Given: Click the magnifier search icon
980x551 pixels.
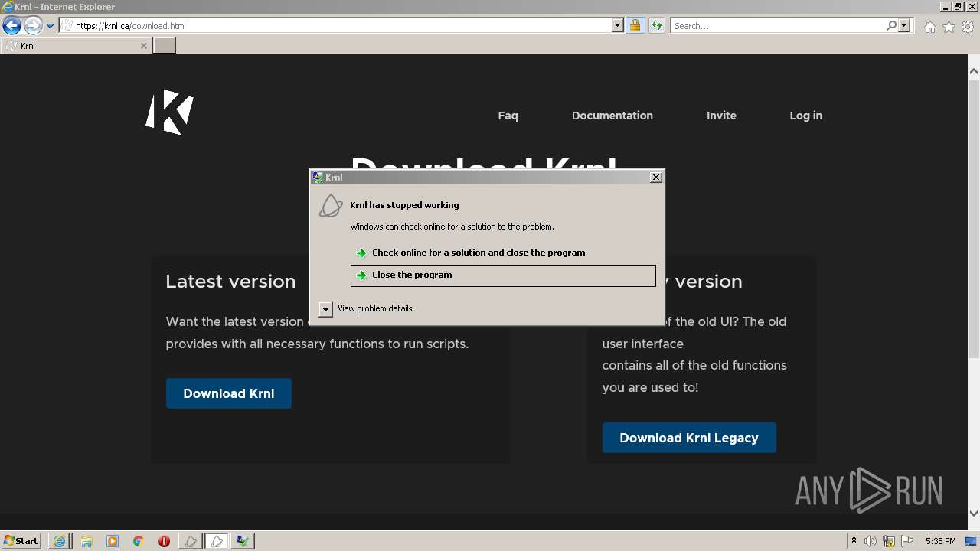Looking at the screenshot, I should pyautogui.click(x=891, y=25).
